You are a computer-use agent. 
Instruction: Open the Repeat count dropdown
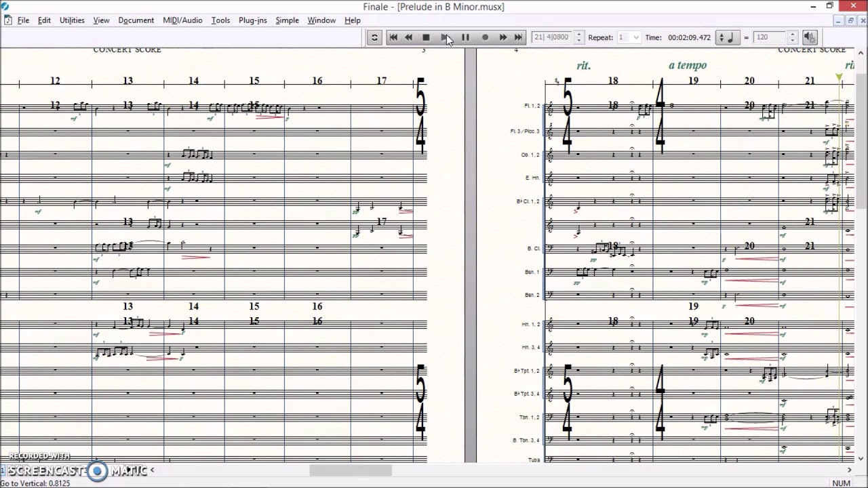tap(629, 37)
